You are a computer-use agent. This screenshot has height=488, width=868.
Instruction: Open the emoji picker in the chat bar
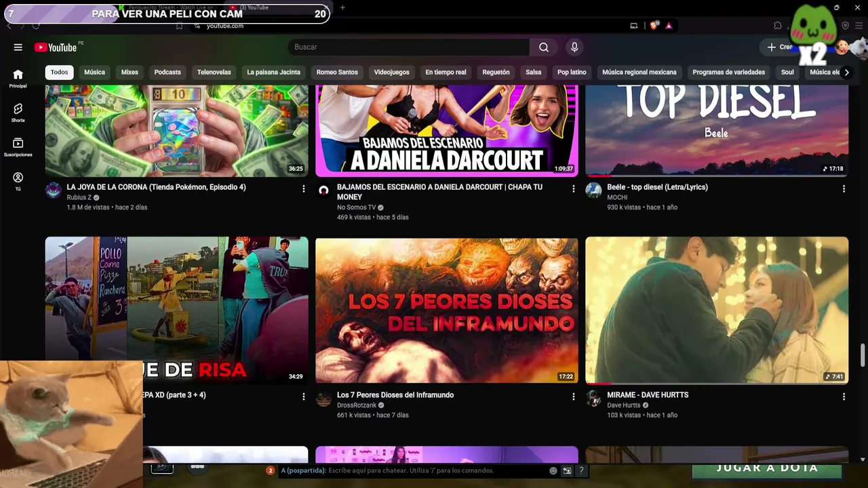pyautogui.click(x=553, y=470)
